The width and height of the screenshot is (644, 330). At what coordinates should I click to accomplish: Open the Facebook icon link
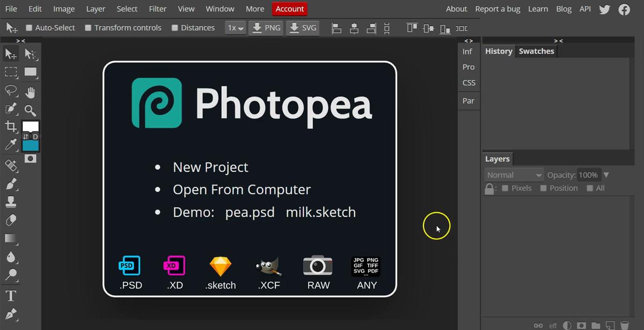(x=624, y=9)
